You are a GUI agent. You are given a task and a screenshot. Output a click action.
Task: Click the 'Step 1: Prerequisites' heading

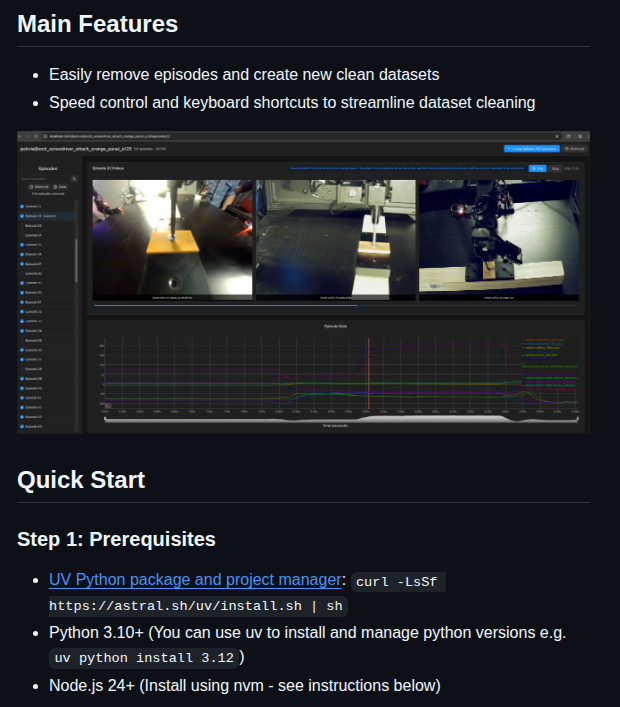116,539
